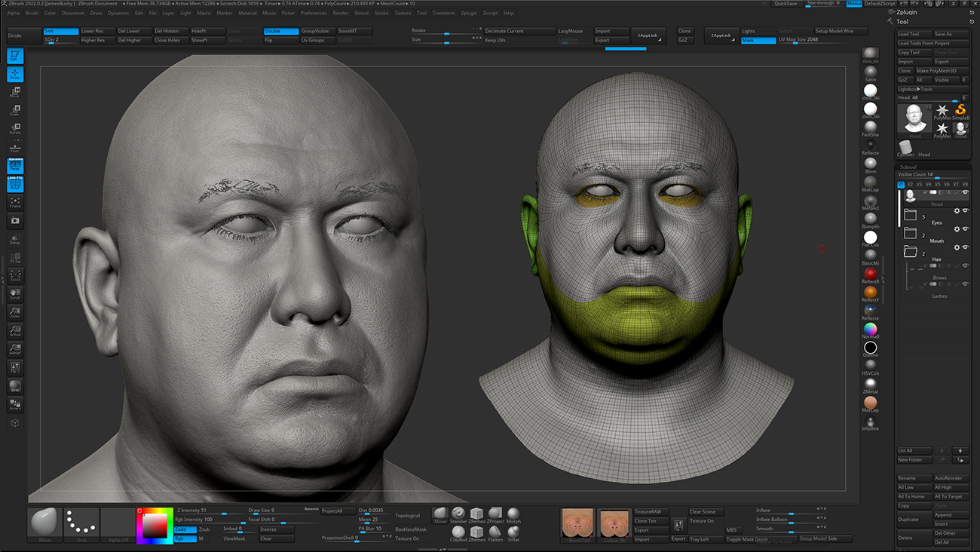Viewport: 980px width, 552px height.
Task: Choose the Standard brush icon
Action: (458, 516)
